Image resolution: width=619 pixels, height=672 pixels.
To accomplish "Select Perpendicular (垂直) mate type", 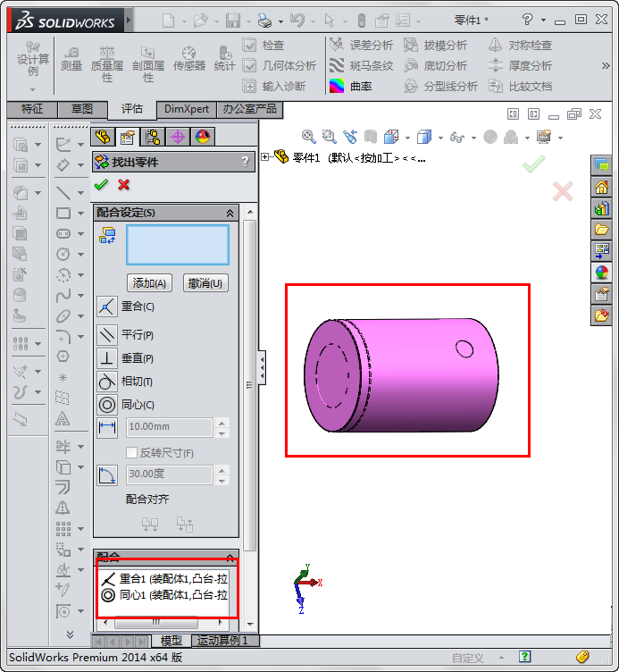I will click(106, 357).
